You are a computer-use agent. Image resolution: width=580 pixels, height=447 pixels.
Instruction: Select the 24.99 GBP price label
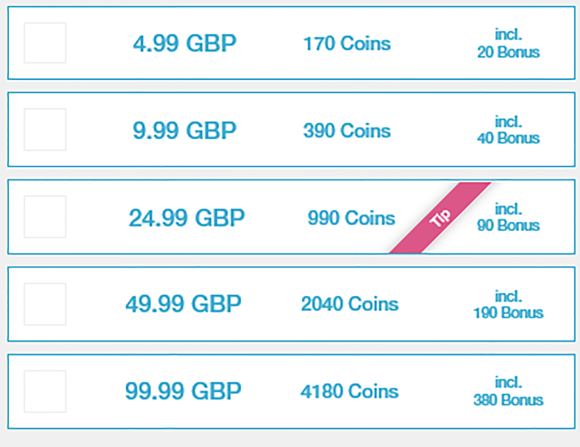click(186, 218)
